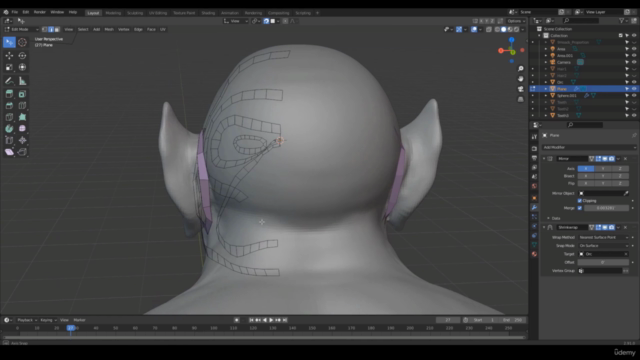Open the Render properties tab icon
640x360 pixels.
tap(534, 149)
